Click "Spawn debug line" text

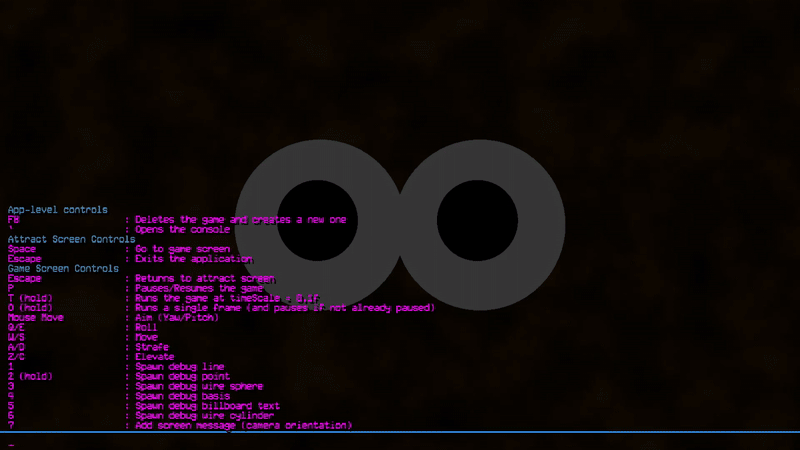pos(180,367)
